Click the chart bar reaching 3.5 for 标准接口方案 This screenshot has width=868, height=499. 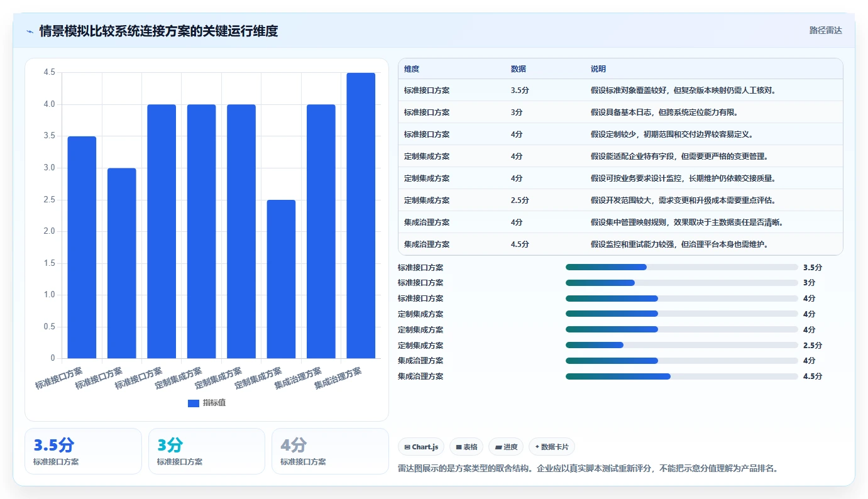pyautogui.click(x=82, y=247)
